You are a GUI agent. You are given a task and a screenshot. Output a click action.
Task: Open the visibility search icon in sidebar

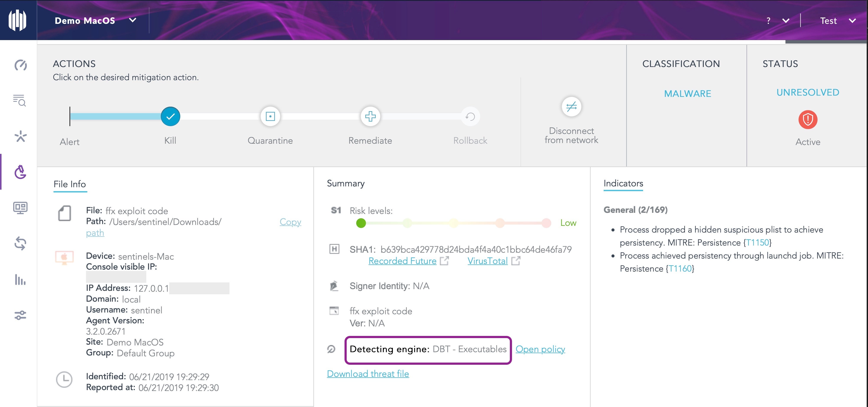click(20, 100)
